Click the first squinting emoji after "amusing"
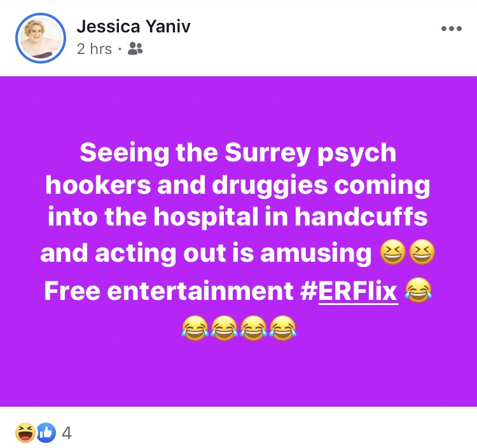 [x=393, y=252]
